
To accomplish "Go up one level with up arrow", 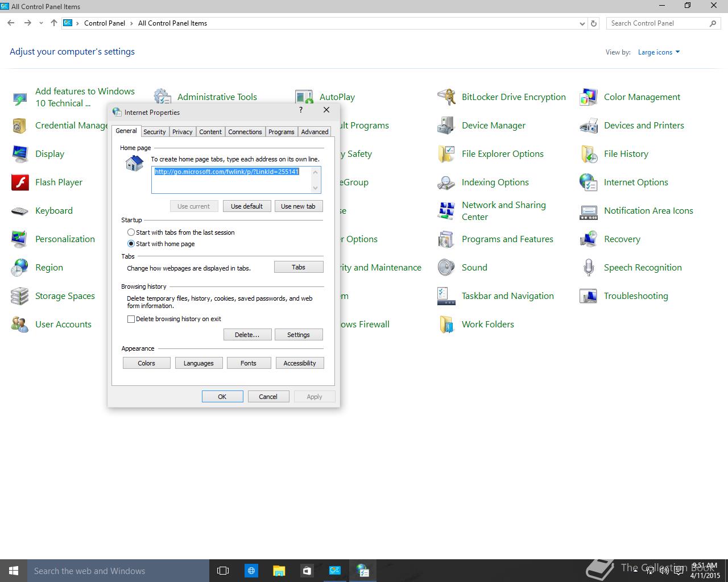I will (54, 23).
